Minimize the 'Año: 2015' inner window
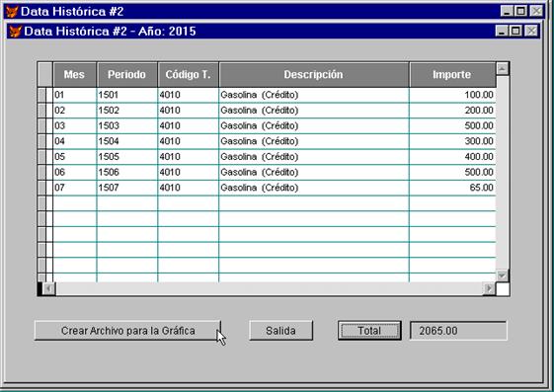 [x=502, y=31]
